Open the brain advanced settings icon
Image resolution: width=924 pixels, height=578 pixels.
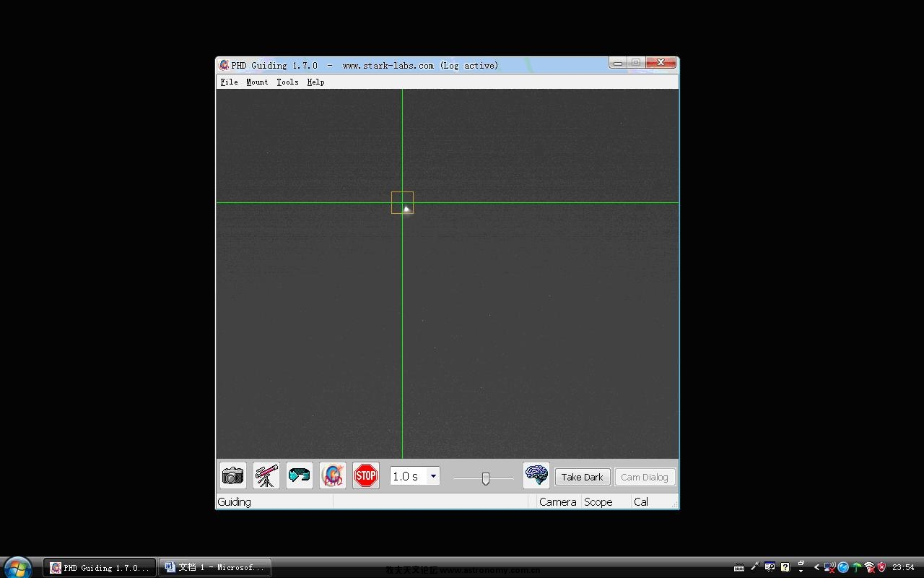coord(536,475)
